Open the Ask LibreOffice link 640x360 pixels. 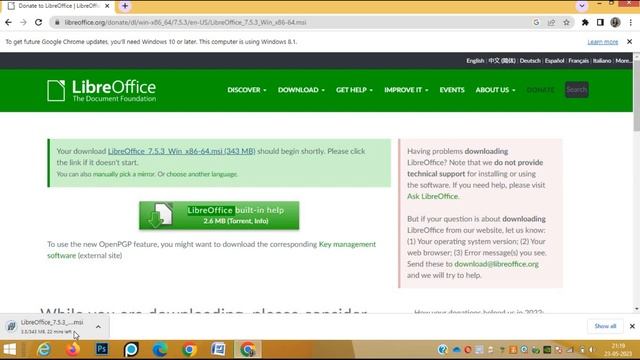[432, 196]
